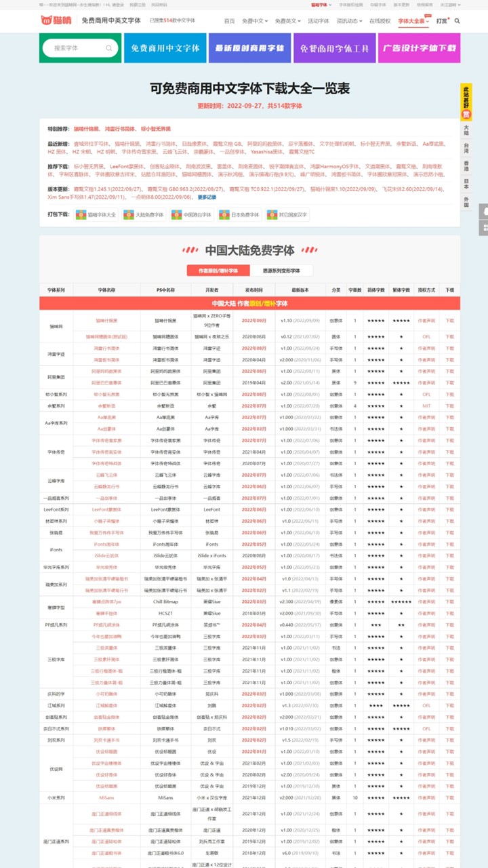Jump to 台湾 section in sidebar
The height and width of the screenshot is (868, 488).
tap(466, 147)
